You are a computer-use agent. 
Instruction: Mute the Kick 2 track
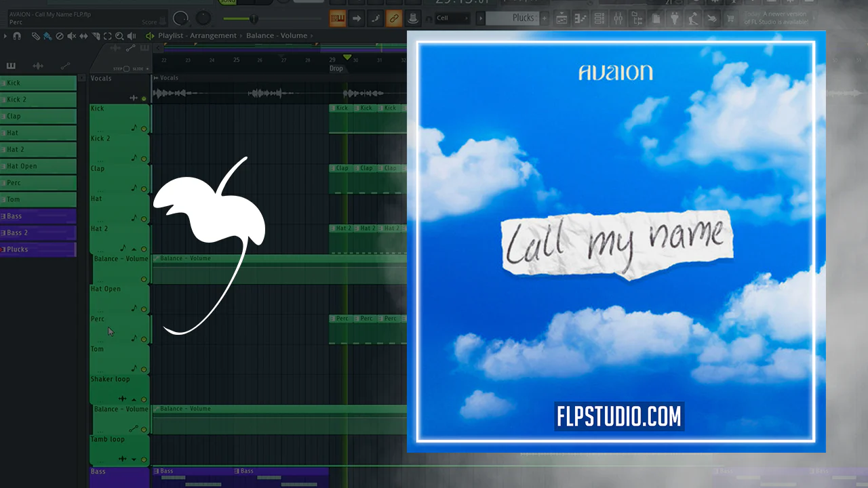click(x=144, y=159)
